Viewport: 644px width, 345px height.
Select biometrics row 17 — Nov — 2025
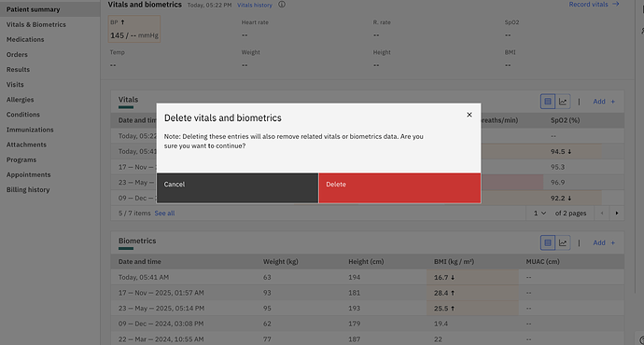coord(367,293)
